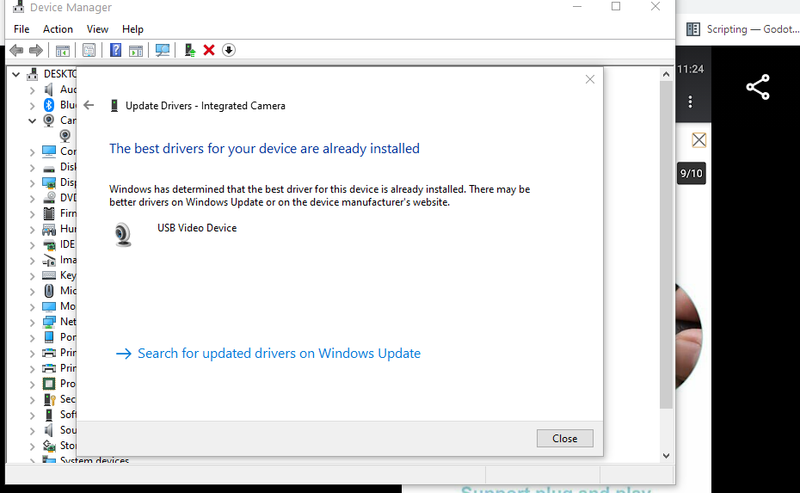Select the System devices tree row
This screenshot has width=800, height=493.
pyautogui.click(x=94, y=460)
